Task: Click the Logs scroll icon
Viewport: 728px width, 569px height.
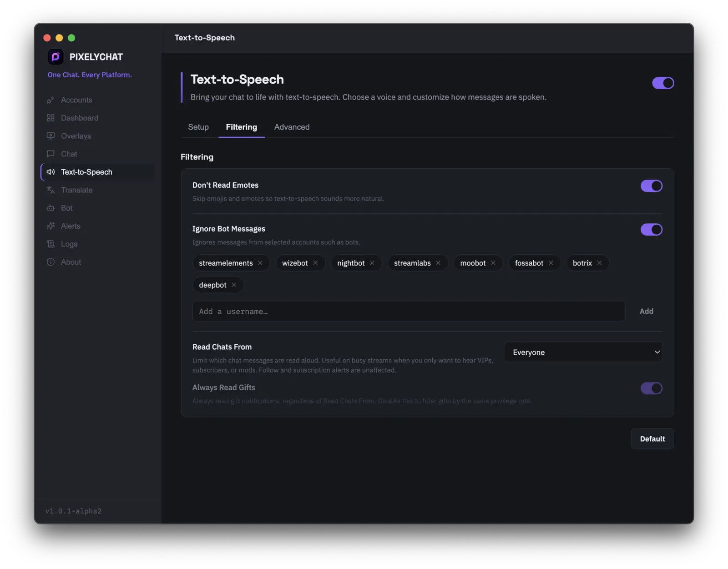Action: (51, 244)
